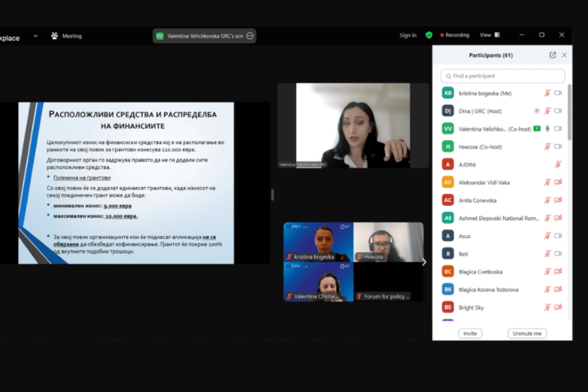
Task: Toggle kristina bogeska's muted microphone
Action: point(547,93)
